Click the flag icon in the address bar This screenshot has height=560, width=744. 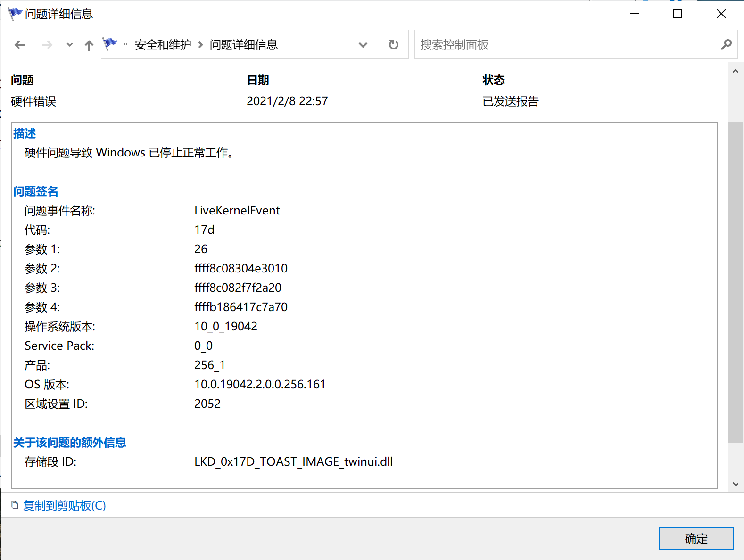(x=110, y=44)
